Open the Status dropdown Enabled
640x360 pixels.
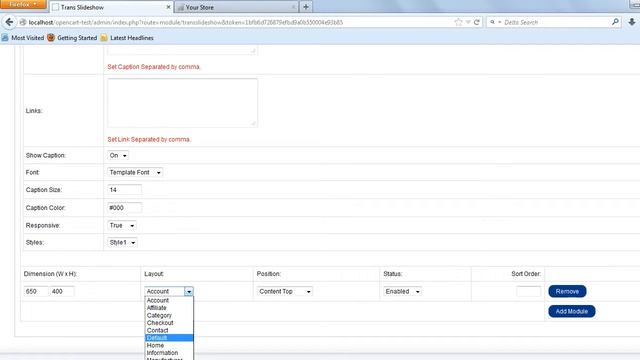click(402, 291)
